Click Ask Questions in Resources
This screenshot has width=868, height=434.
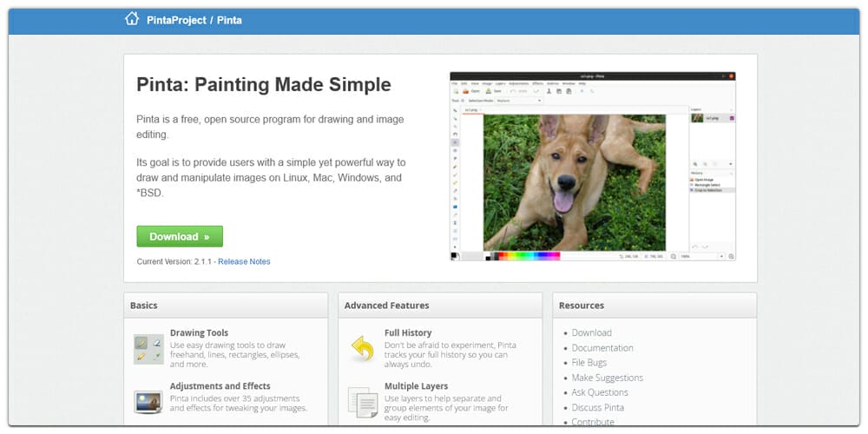tap(599, 392)
